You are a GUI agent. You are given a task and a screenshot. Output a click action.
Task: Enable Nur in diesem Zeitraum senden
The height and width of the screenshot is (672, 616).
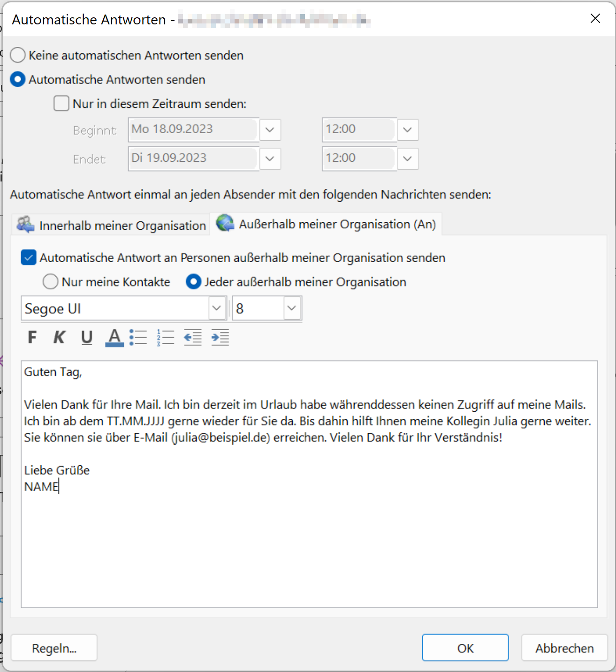tap(61, 103)
